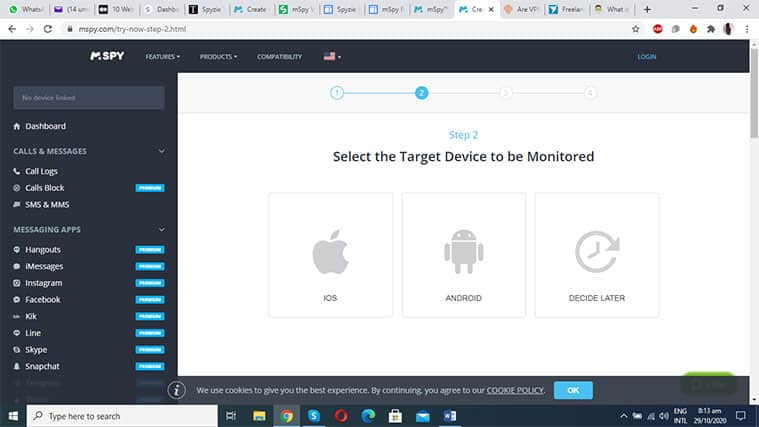This screenshot has width=759, height=427.
Task: Open the Features dropdown menu
Action: pos(163,57)
